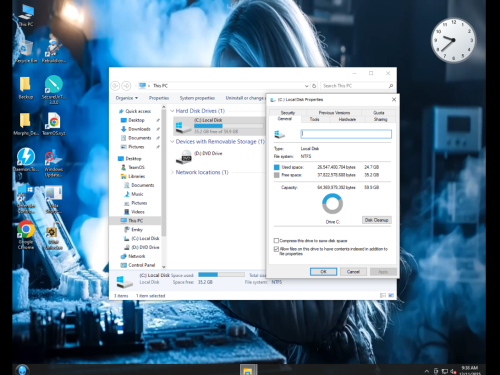500x375 pixels.
Task: Click OK in Local Disk Properties
Action: click(323, 272)
